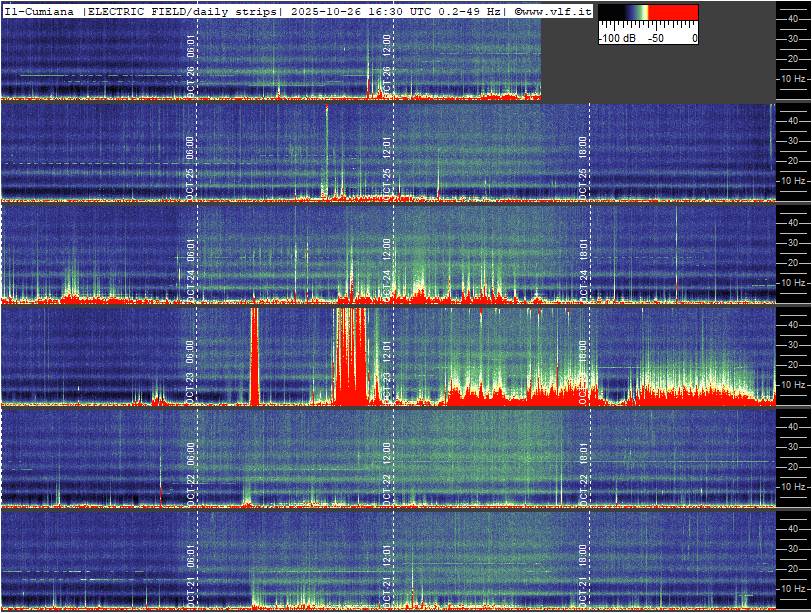Image resolution: width=812 pixels, height=613 pixels.
Task: Click the tall spike before 12:01 on Oct 25
Action: click(x=326, y=150)
